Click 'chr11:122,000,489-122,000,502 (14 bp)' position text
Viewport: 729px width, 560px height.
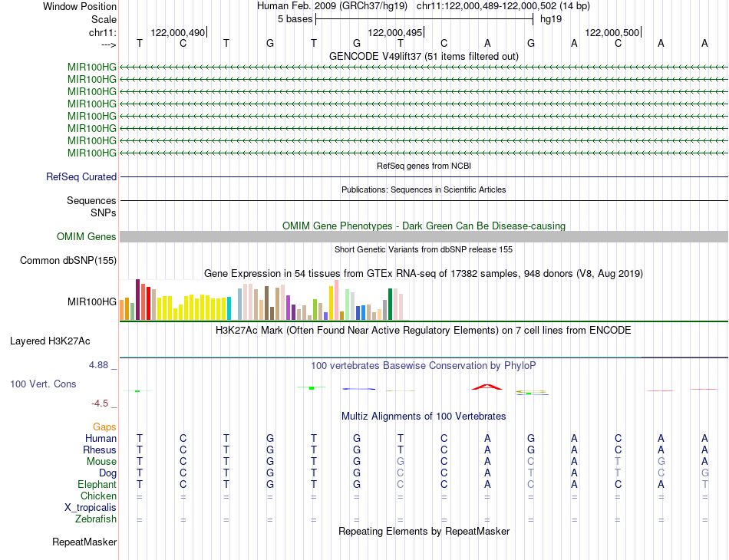click(503, 6)
